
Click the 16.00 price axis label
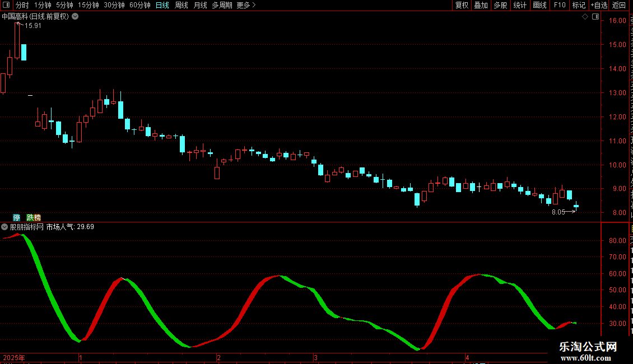pyautogui.click(x=617, y=21)
